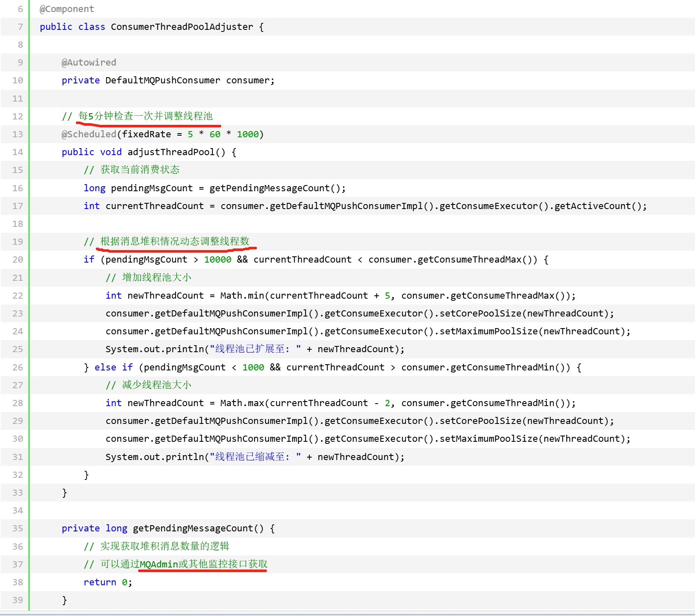Click setCorePoolSize call on line 23
695x616 pixels.
[480, 314]
